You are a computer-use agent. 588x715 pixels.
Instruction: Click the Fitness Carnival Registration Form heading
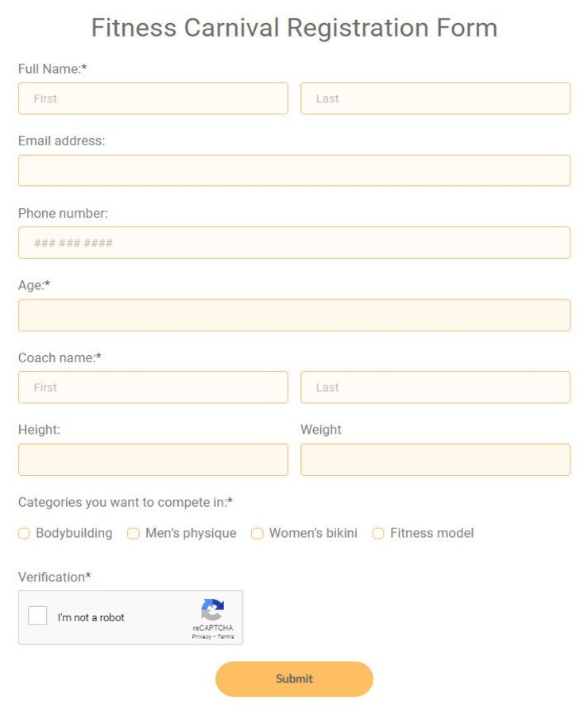294,27
